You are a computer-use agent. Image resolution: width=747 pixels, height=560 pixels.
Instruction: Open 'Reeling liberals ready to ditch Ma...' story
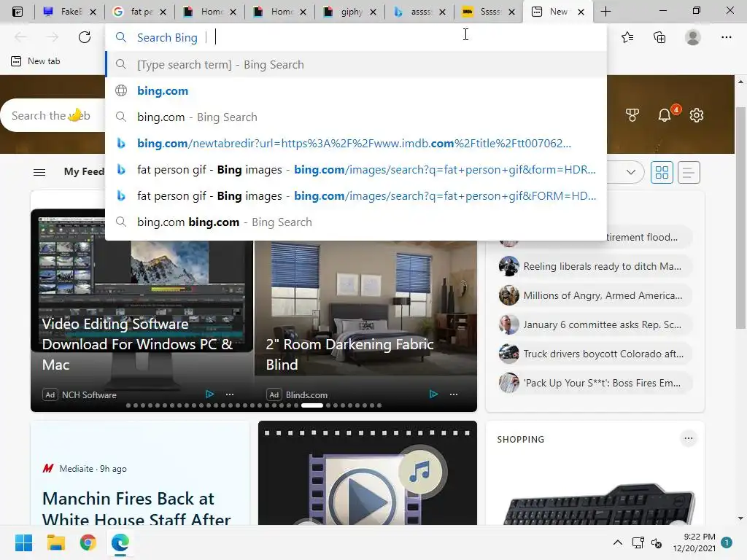(x=594, y=266)
